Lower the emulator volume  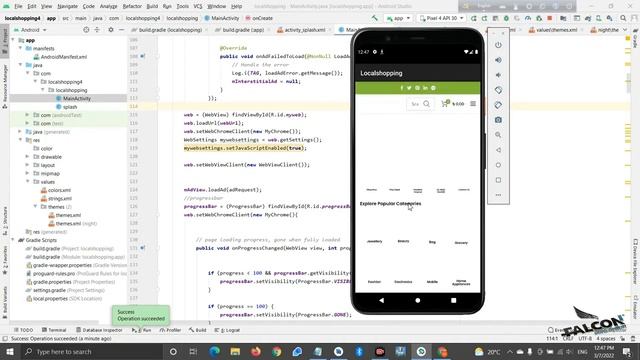(498, 75)
